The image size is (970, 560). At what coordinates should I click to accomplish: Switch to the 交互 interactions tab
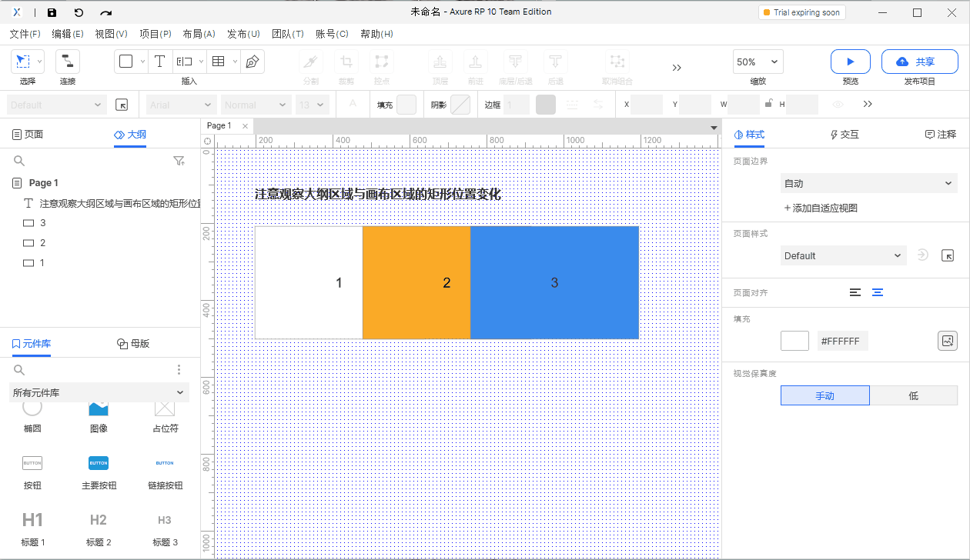point(844,135)
